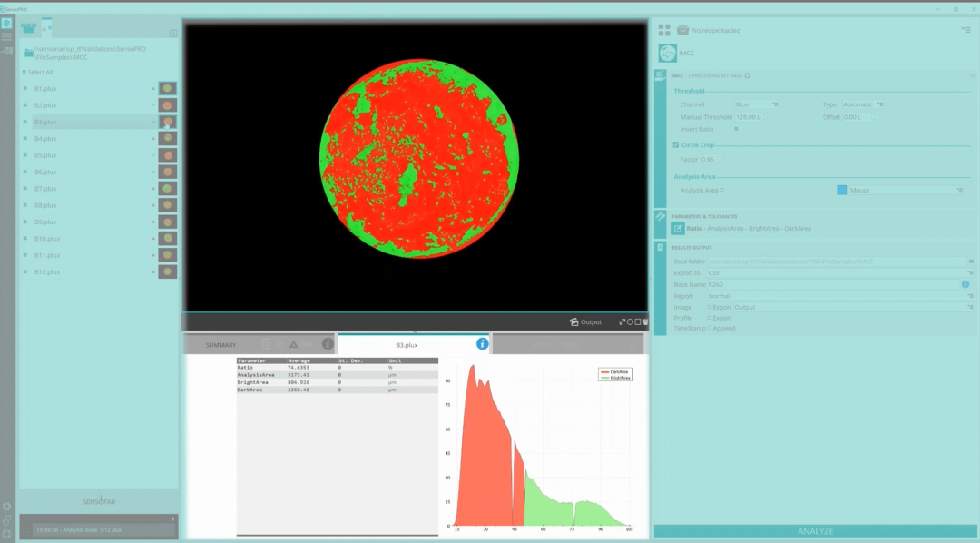Check the B5.plux file checkbox
The image size is (980, 543).
[x=25, y=155]
